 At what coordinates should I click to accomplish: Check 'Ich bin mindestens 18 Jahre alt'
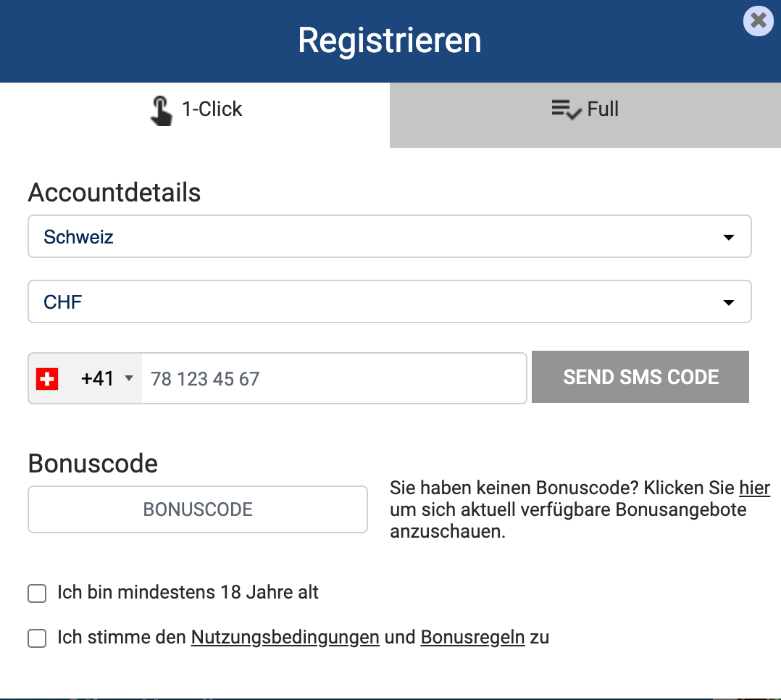pyautogui.click(x=36, y=593)
